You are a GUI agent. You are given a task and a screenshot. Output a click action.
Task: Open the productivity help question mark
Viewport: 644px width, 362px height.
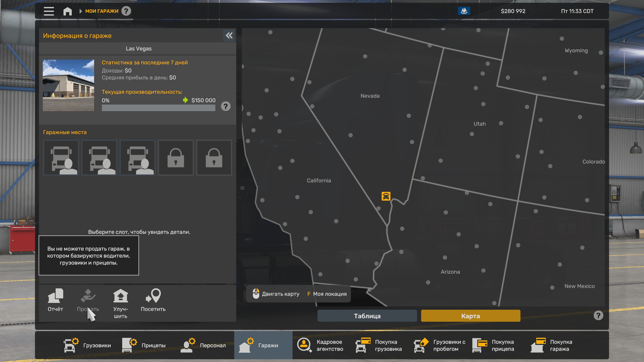point(225,106)
